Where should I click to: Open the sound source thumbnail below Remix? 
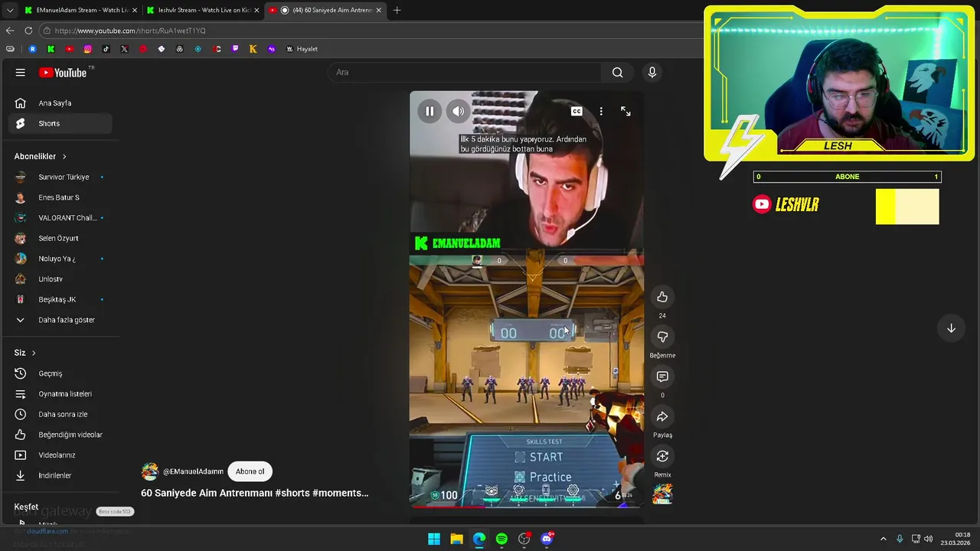point(662,494)
